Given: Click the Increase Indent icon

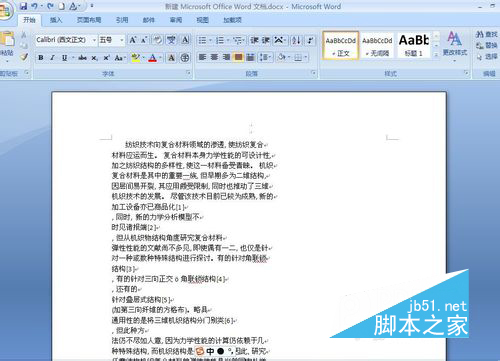Looking at the screenshot, I should 266,40.
